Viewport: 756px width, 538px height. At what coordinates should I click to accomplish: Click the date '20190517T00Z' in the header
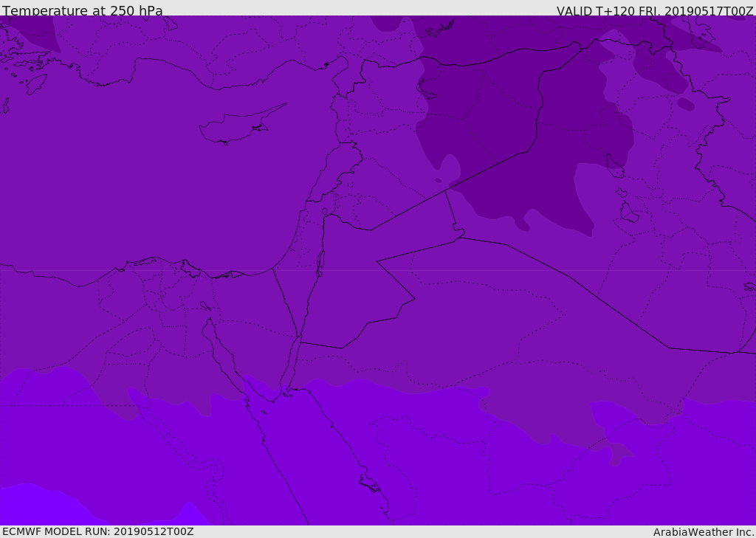pyautogui.click(x=710, y=11)
